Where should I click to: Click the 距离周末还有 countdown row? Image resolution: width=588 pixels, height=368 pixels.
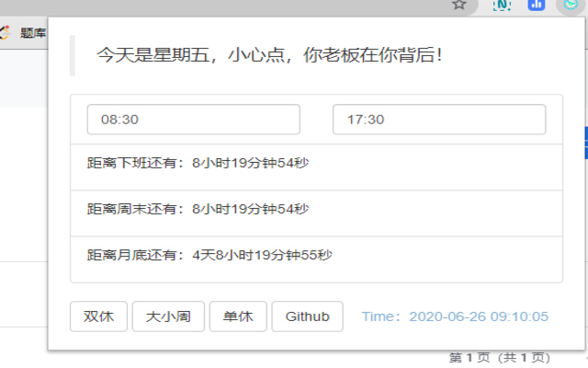click(316, 213)
